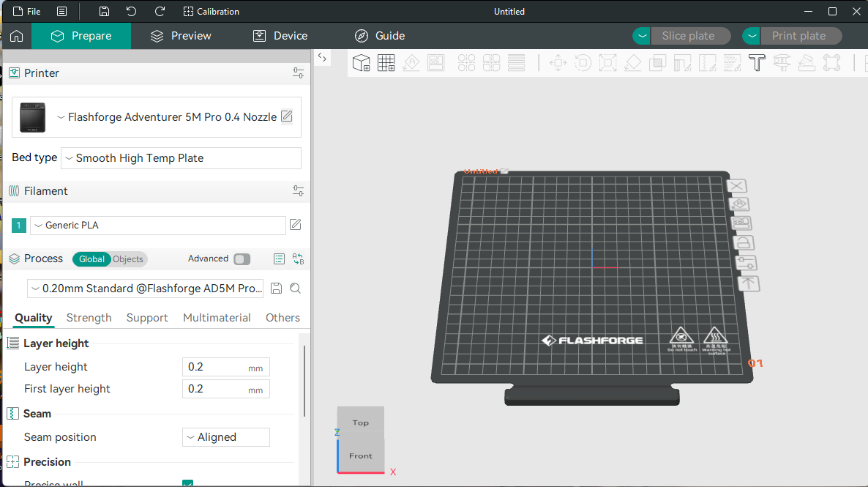Open the Calibration menu
Viewport: 868px width, 487px height.
[x=211, y=11]
